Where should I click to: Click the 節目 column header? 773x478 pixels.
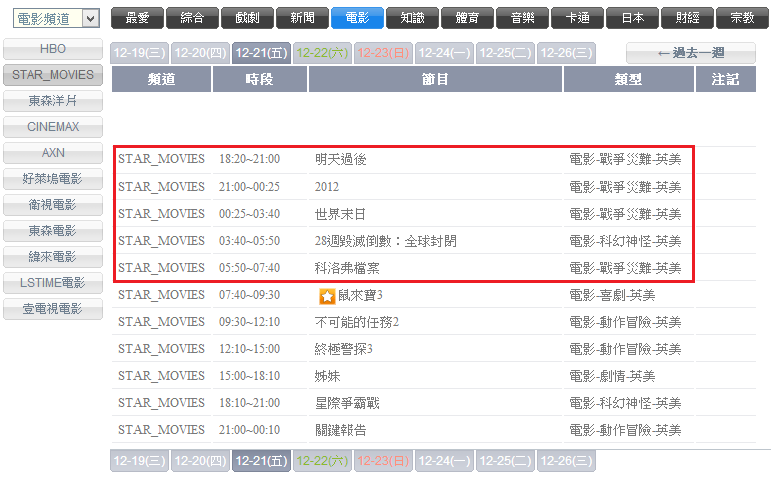coord(435,79)
